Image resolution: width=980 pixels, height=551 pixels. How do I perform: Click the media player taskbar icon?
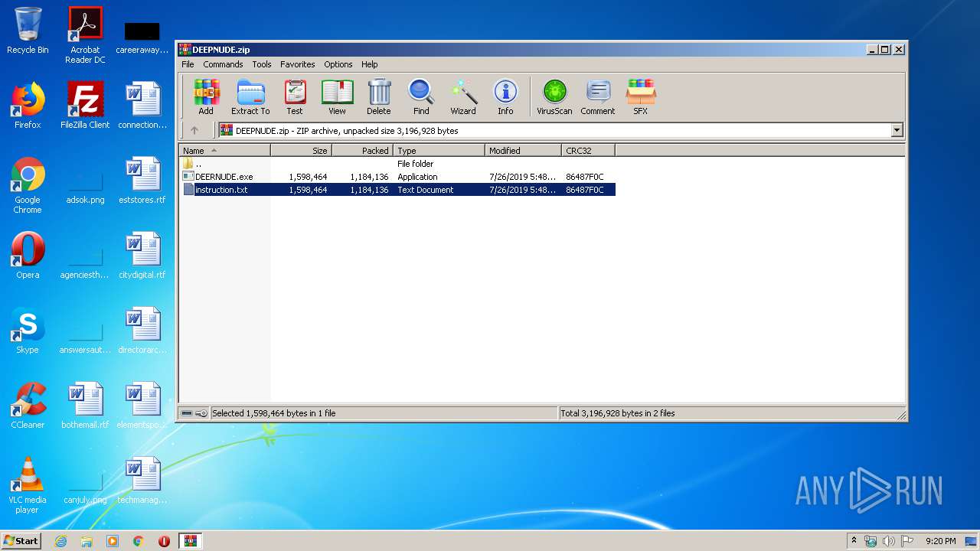pos(113,541)
